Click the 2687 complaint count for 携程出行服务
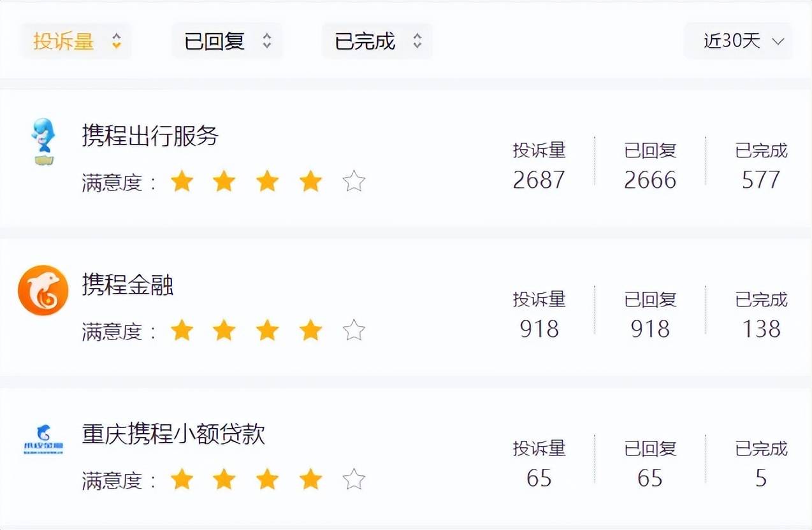The width and height of the screenshot is (812, 530). [x=539, y=180]
